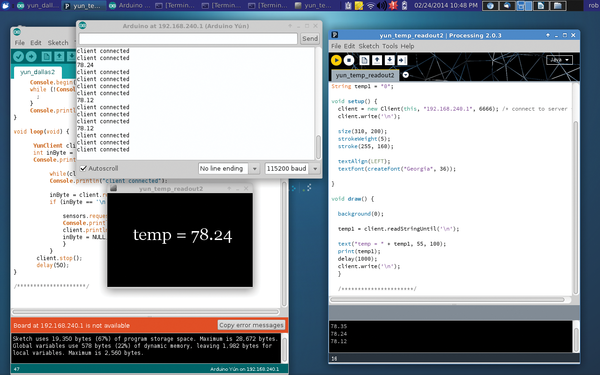Image resolution: width=600 pixels, height=375 pixels.
Task: Click the Copy error messages button
Action: (x=251, y=325)
